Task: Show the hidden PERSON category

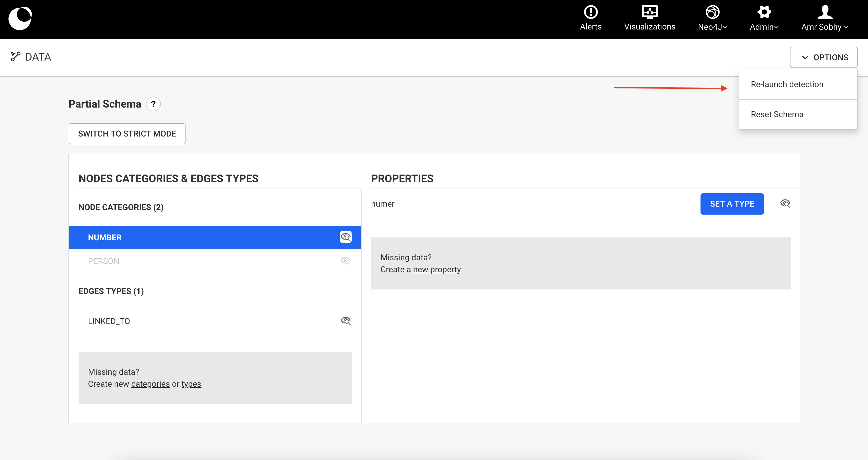Action: (x=345, y=261)
